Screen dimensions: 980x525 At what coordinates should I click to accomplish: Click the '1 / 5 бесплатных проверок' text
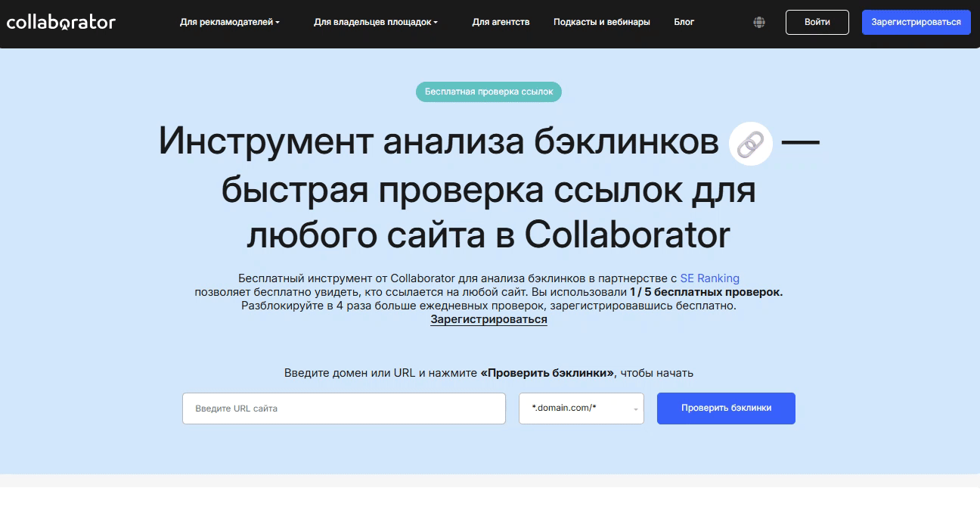coord(706,292)
